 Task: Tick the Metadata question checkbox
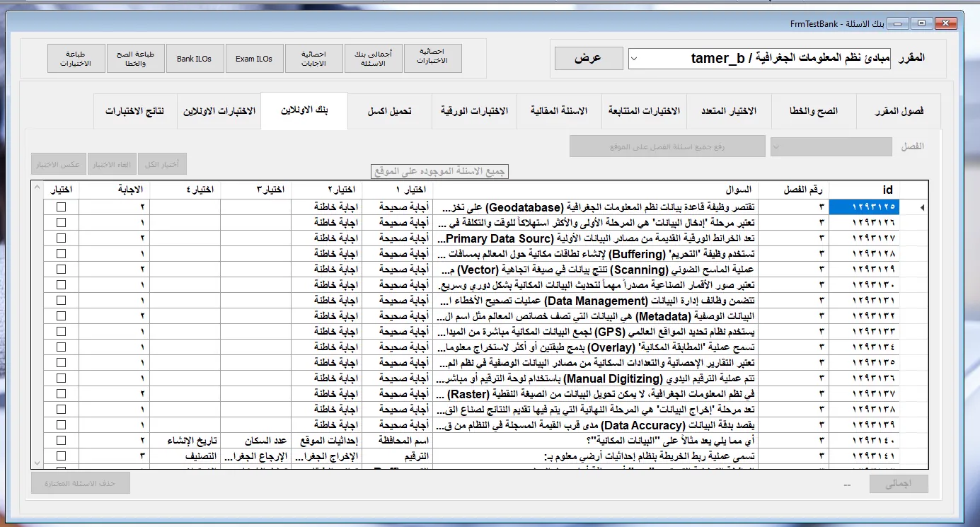(62, 315)
